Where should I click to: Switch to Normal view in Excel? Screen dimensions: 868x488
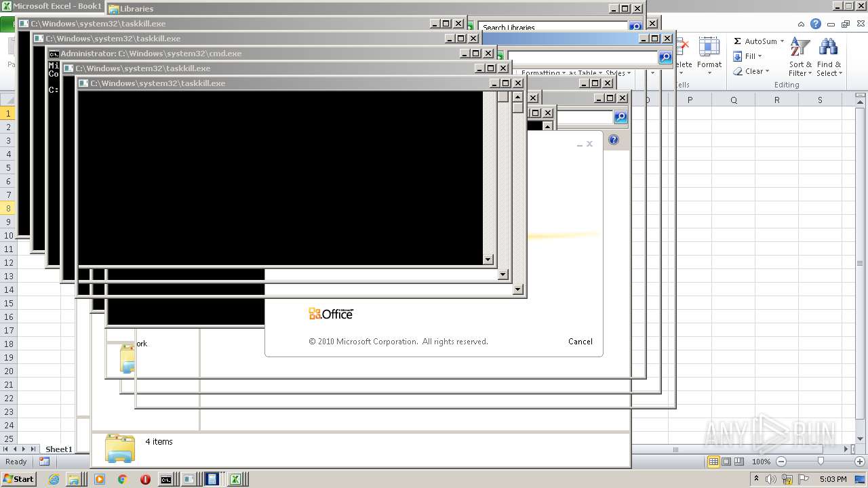pos(713,462)
